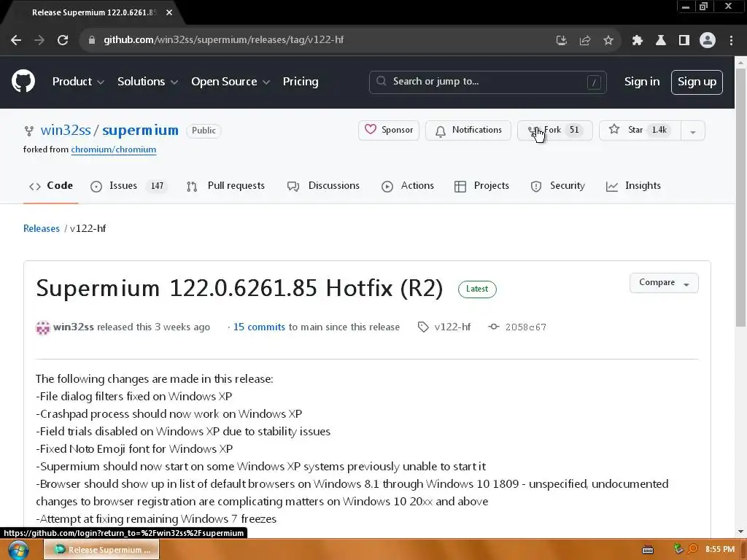747x560 pixels.
Task: Click the 8:55 PM taskbar clock
Action: click(720, 549)
